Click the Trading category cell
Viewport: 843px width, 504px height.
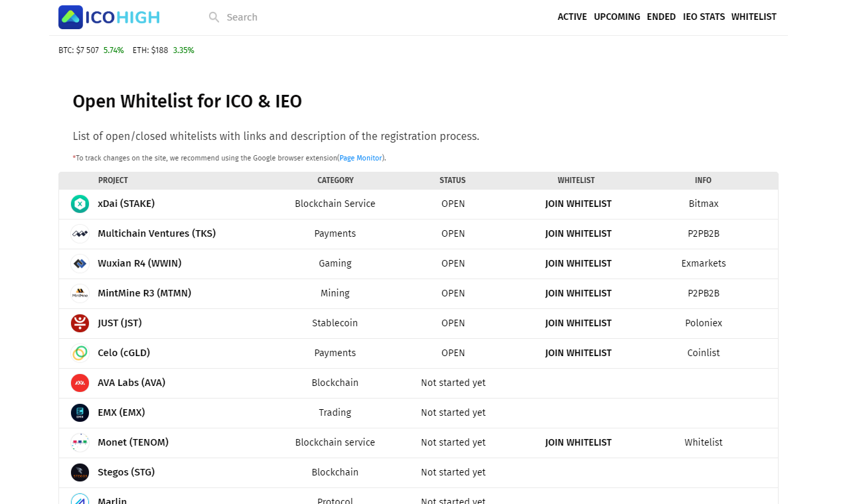[x=335, y=413]
